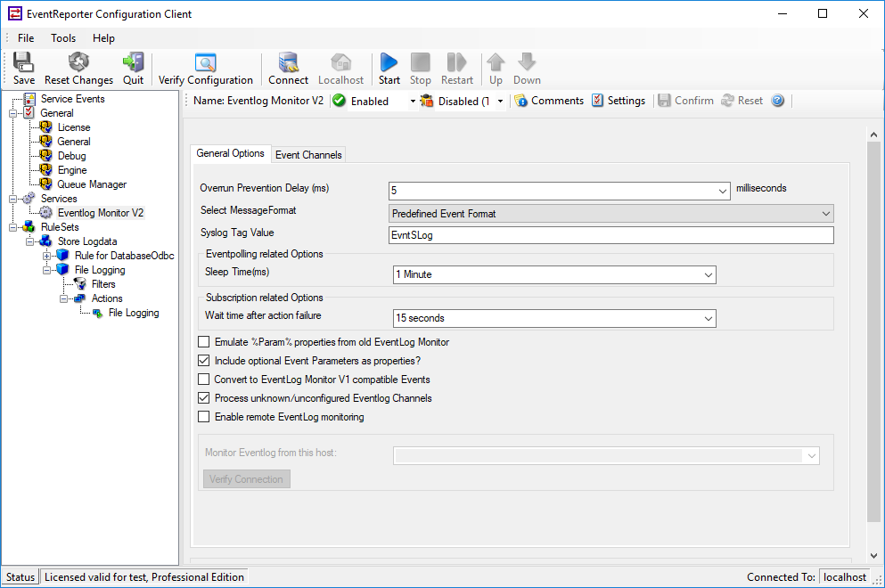Click the Reset Changes toolbar icon

78,69
